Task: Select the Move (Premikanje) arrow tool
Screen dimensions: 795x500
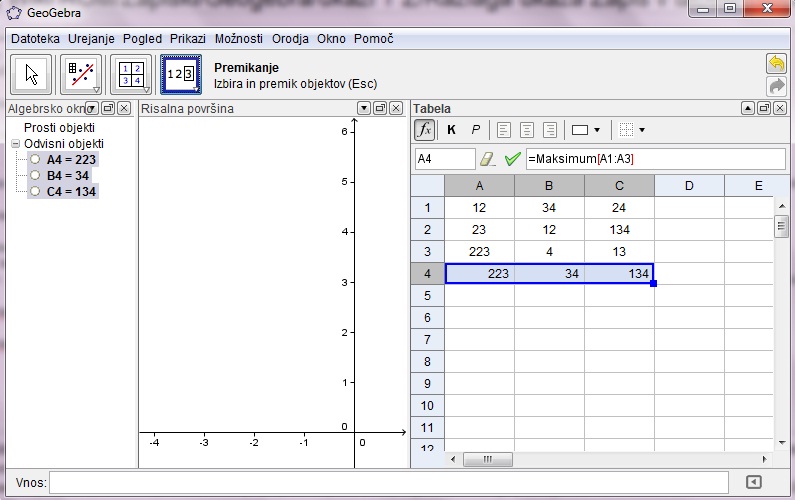Action: point(31,74)
